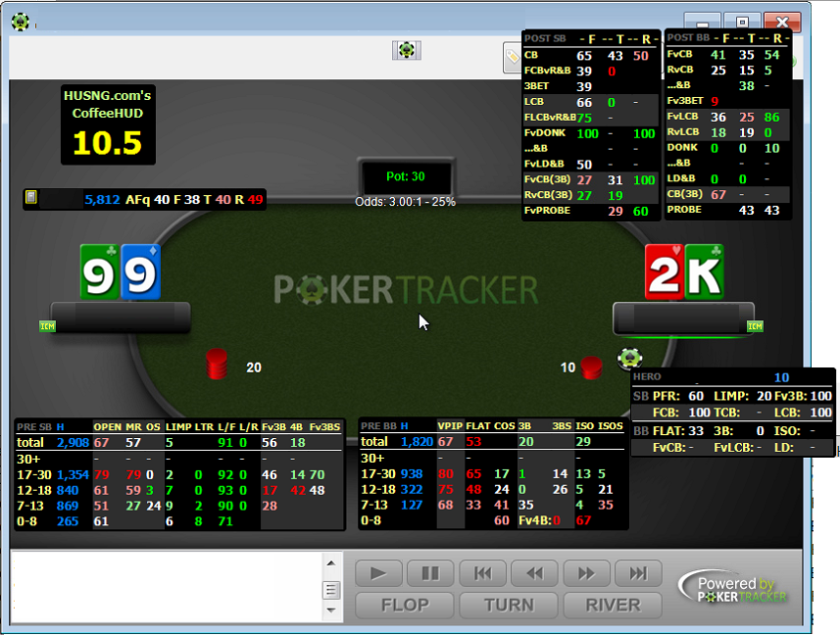Click the dealer button chip near hero
This screenshot has height=635, width=840.
tap(629, 358)
